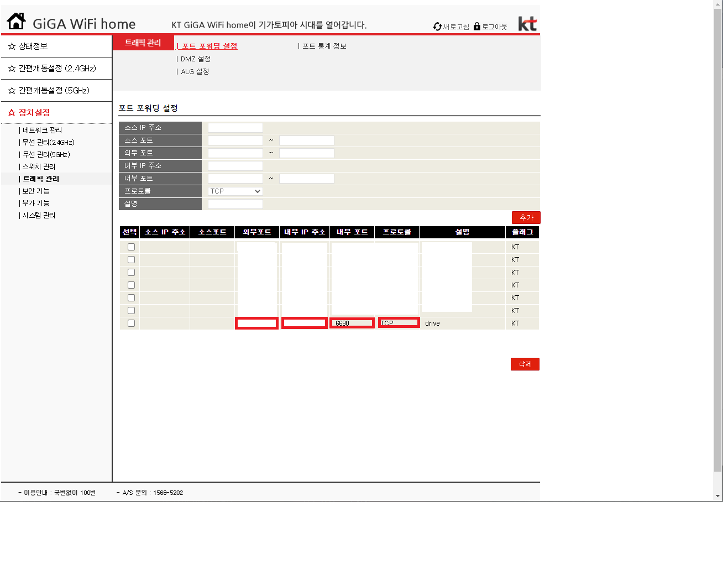
Task: Select 트래픽 관리 in sidebar
Action: [x=41, y=179]
